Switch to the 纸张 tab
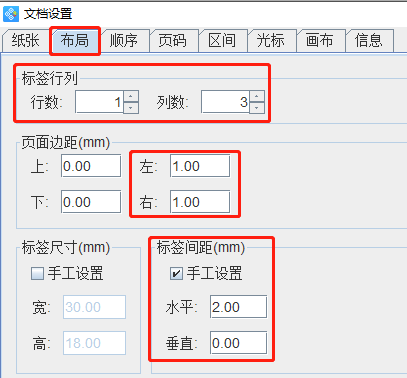The width and height of the screenshot is (407, 378). tap(26, 41)
